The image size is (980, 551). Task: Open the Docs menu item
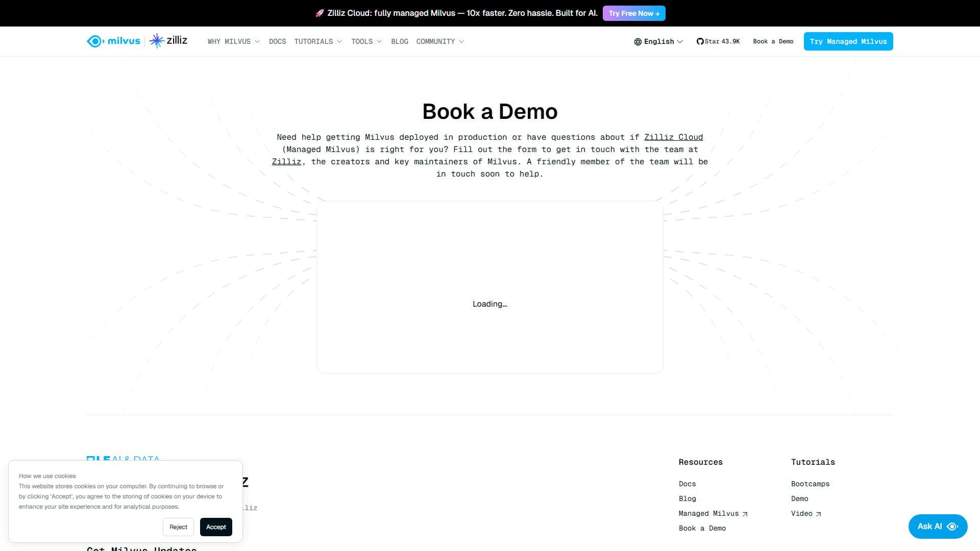tap(277, 41)
